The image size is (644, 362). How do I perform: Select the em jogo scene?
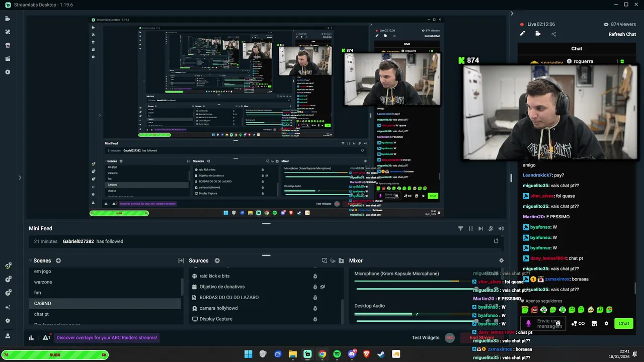pos(105,271)
